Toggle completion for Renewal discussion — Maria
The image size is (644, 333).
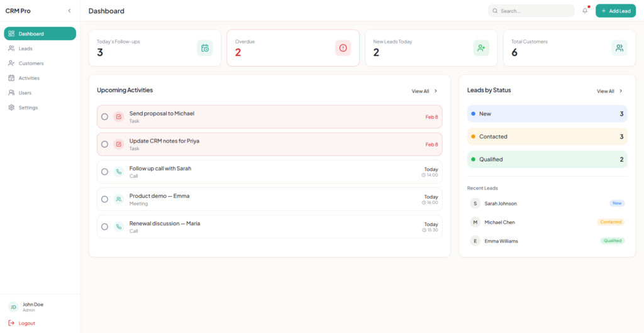104,227
